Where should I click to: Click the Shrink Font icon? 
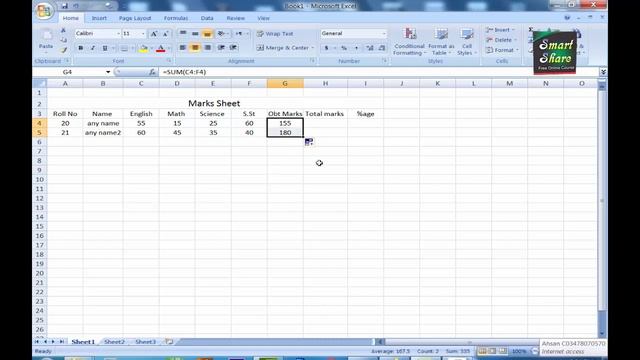(x=166, y=34)
